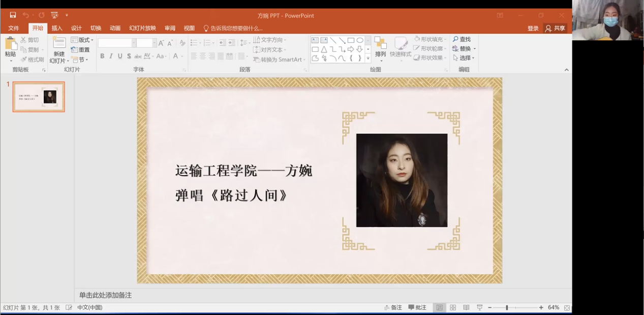Expand the shapes gallery more arrow
Screen dimensions: 644x315
point(368,59)
